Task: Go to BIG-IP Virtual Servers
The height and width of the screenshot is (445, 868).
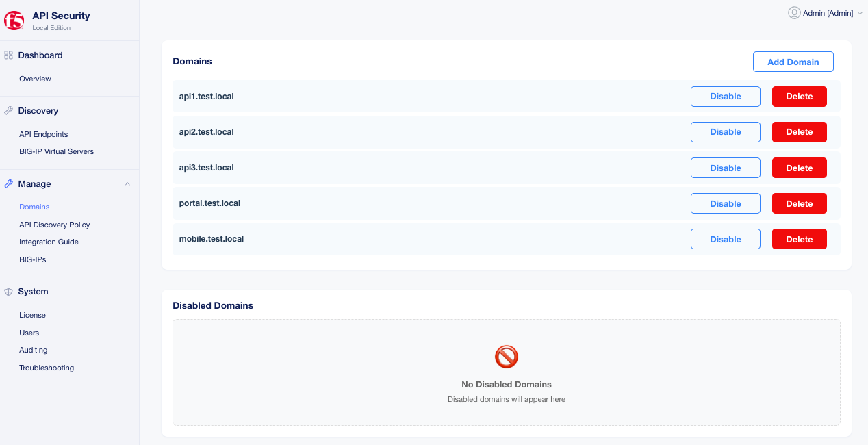Action: point(56,152)
